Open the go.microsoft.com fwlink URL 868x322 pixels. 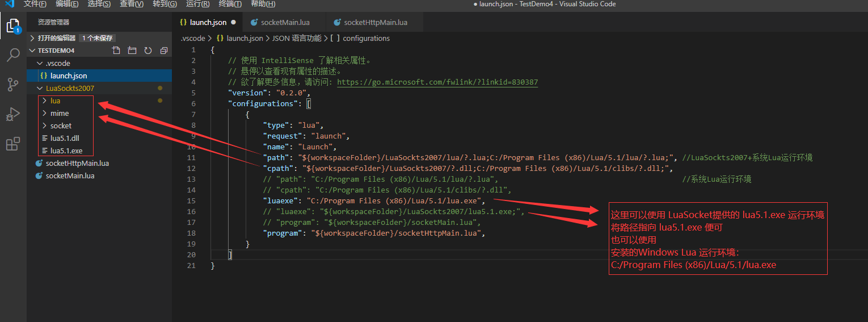tap(437, 82)
